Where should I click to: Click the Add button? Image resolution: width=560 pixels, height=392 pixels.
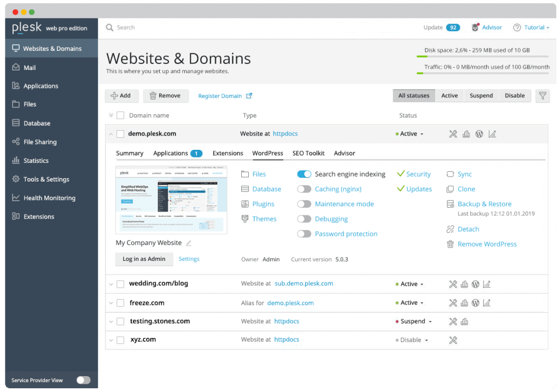coord(121,96)
